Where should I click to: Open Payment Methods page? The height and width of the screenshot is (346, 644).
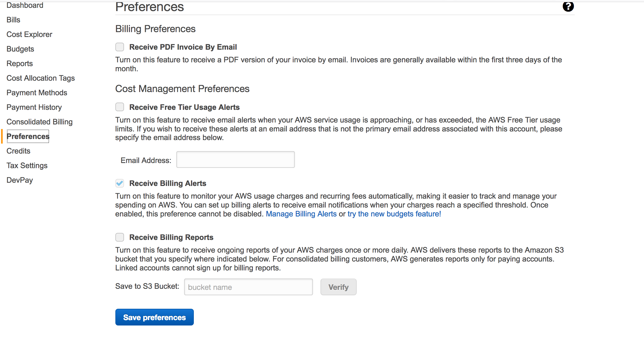[37, 93]
